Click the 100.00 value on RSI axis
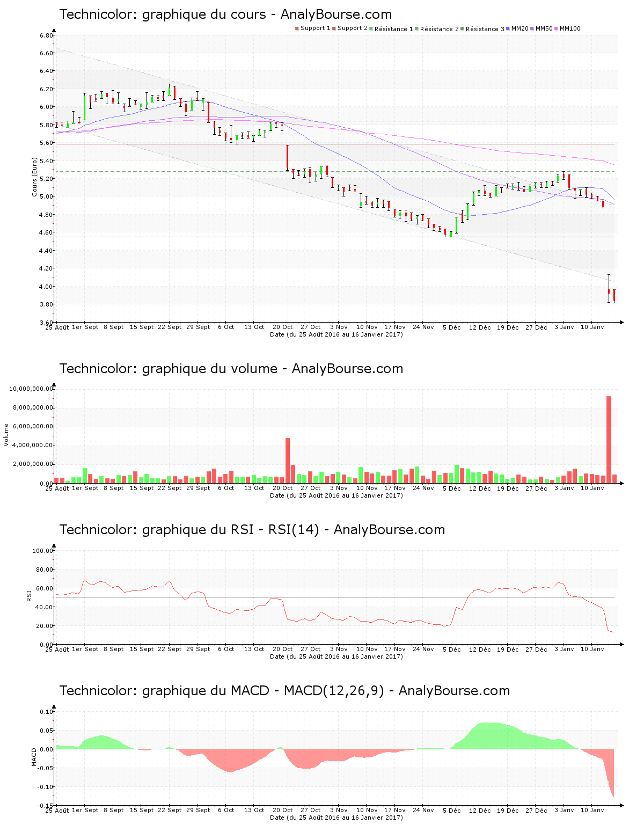 (43, 551)
